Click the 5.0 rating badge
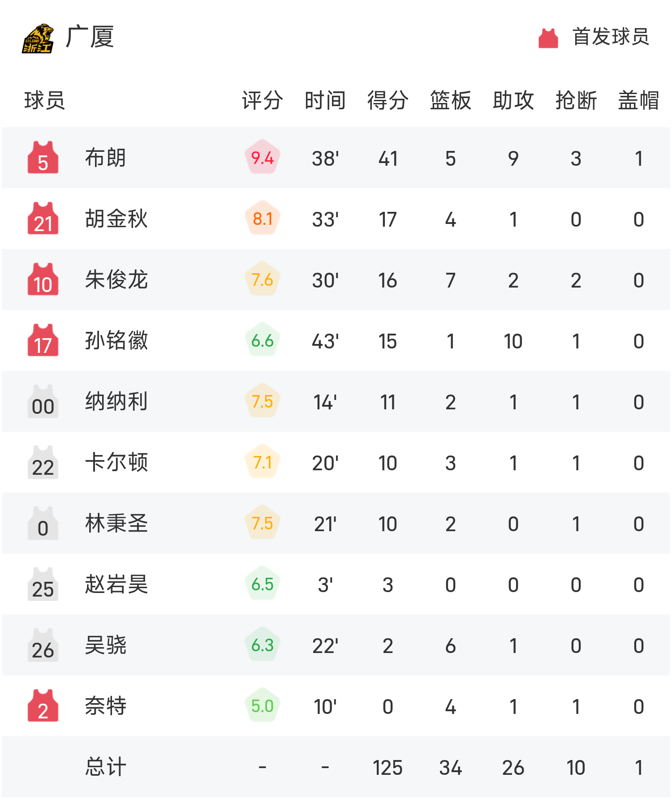 tap(263, 706)
